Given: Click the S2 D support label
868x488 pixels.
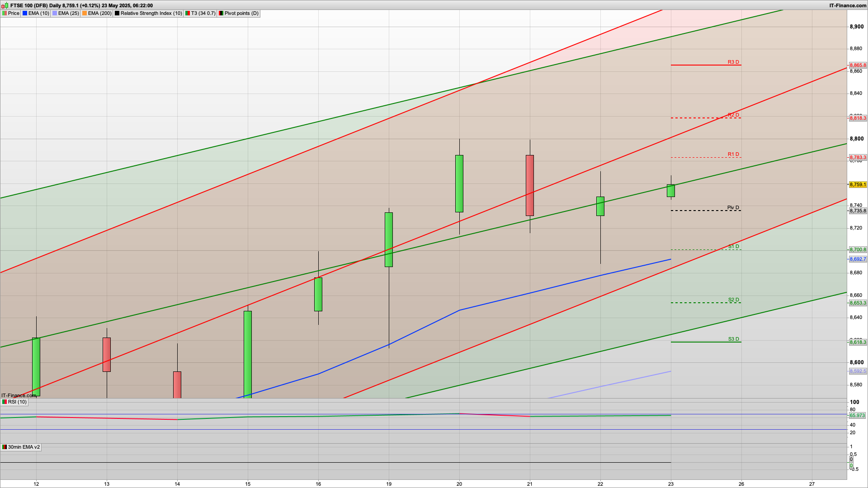Looking at the screenshot, I should pos(733,300).
